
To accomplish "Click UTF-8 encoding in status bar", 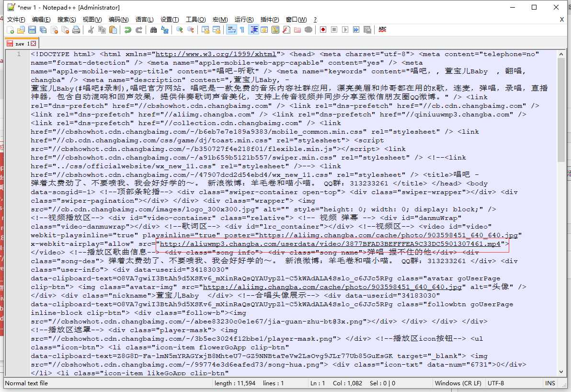I will 496,383.
